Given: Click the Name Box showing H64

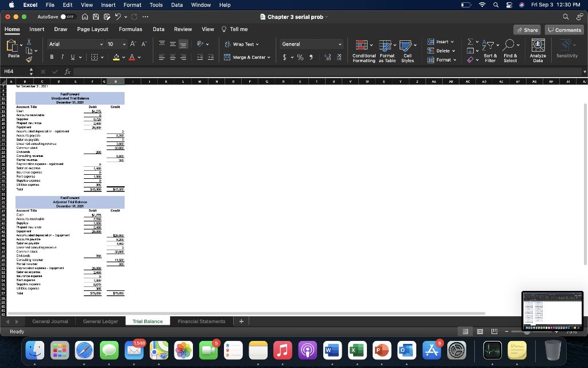Looking at the screenshot, I should [14, 71].
